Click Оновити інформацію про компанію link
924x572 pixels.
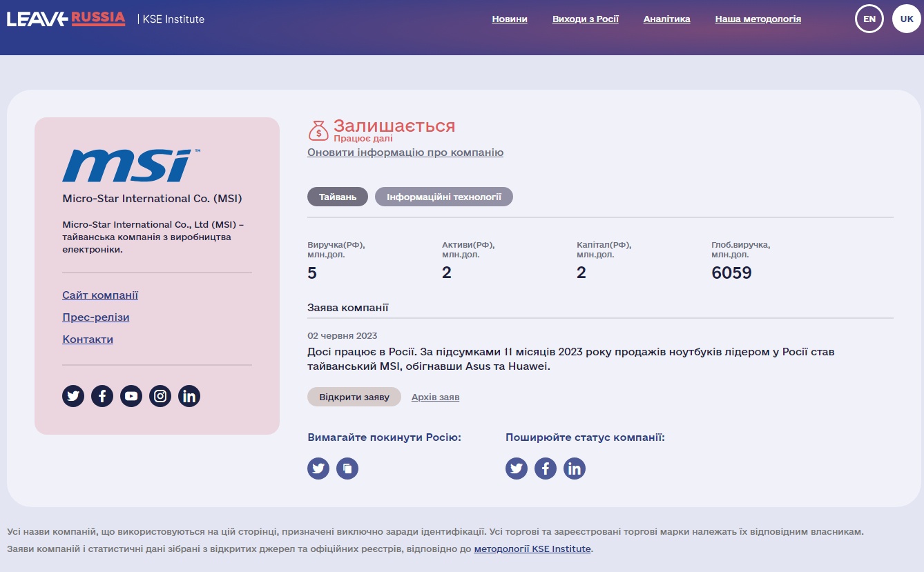(x=405, y=152)
